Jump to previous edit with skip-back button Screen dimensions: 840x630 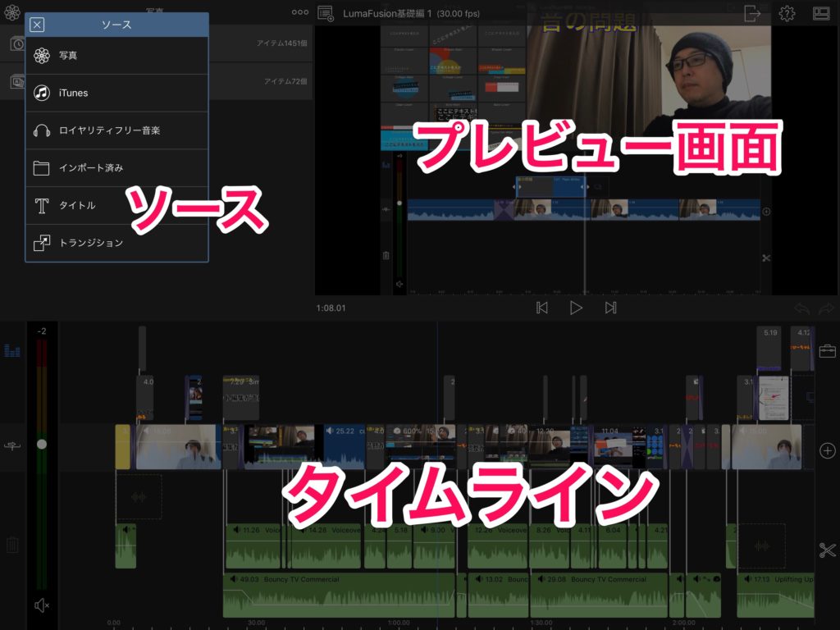(541, 308)
